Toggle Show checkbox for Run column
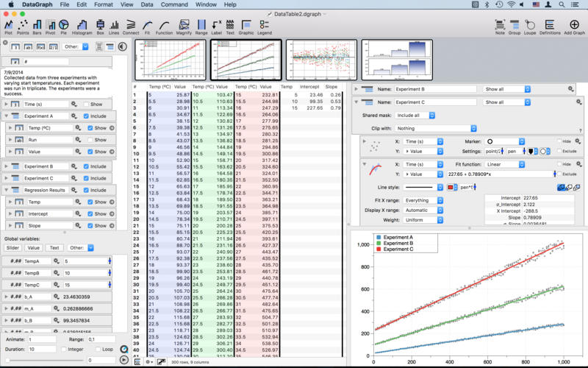The image size is (588, 368). click(x=90, y=140)
